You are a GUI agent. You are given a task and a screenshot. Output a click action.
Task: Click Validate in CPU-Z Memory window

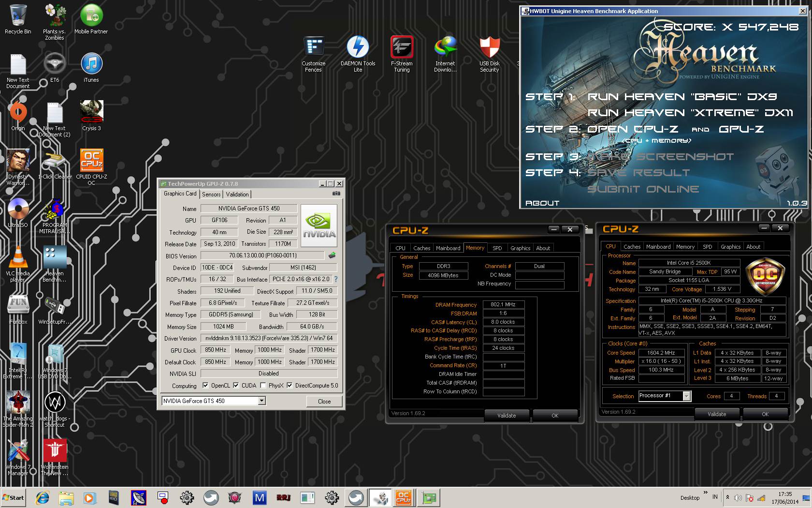point(507,416)
